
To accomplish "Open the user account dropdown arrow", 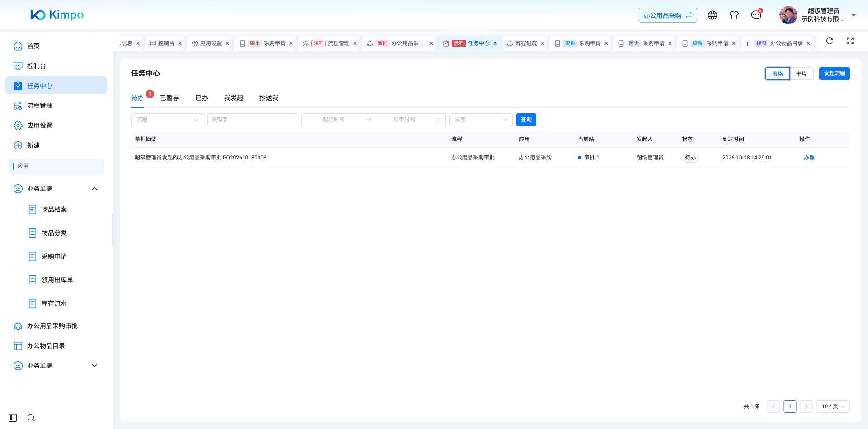I will coord(854,15).
